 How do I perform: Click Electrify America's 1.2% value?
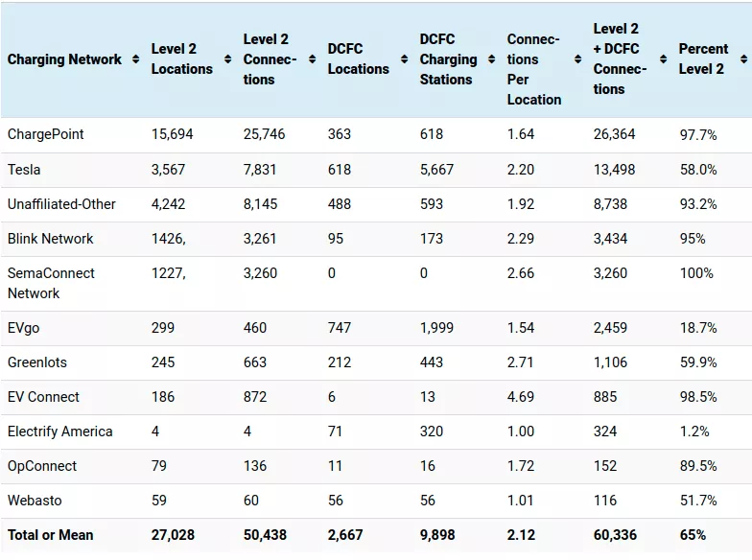click(694, 432)
